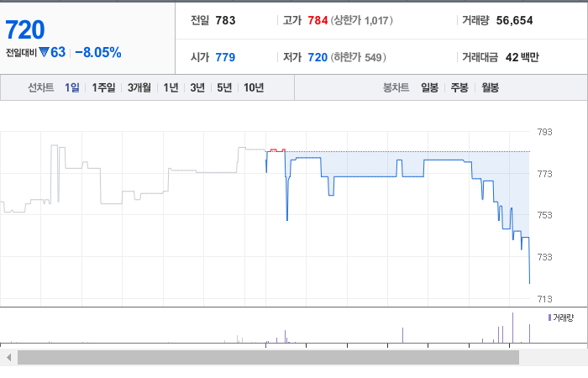Switch to 주봉 weekly candle chart
588x378 pixels.
459,87
